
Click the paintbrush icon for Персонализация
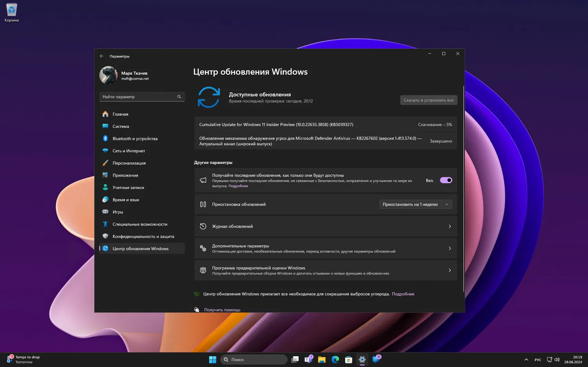coord(105,163)
